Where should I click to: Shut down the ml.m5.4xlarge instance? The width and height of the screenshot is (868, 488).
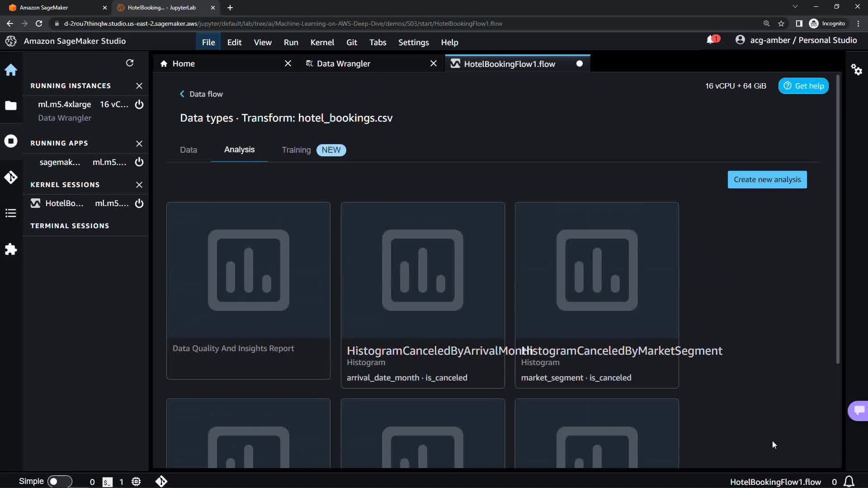point(139,104)
